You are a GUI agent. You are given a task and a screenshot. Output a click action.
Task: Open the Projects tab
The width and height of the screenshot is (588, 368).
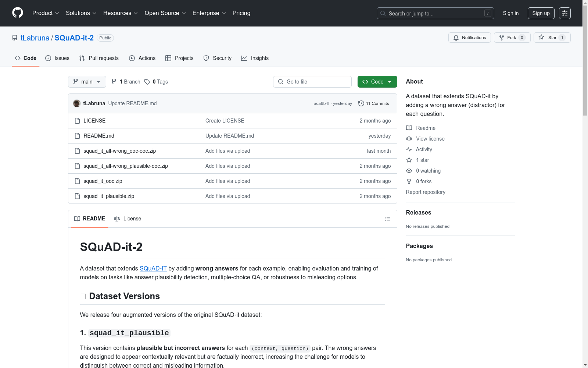pos(179,58)
